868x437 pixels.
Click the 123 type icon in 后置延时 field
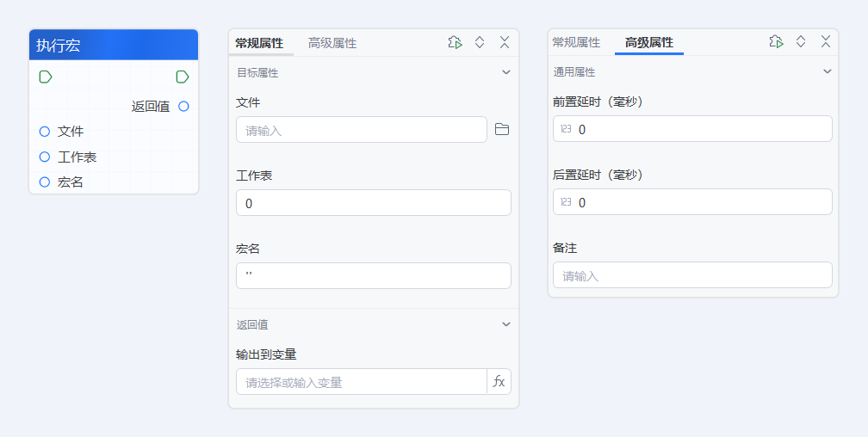point(566,202)
